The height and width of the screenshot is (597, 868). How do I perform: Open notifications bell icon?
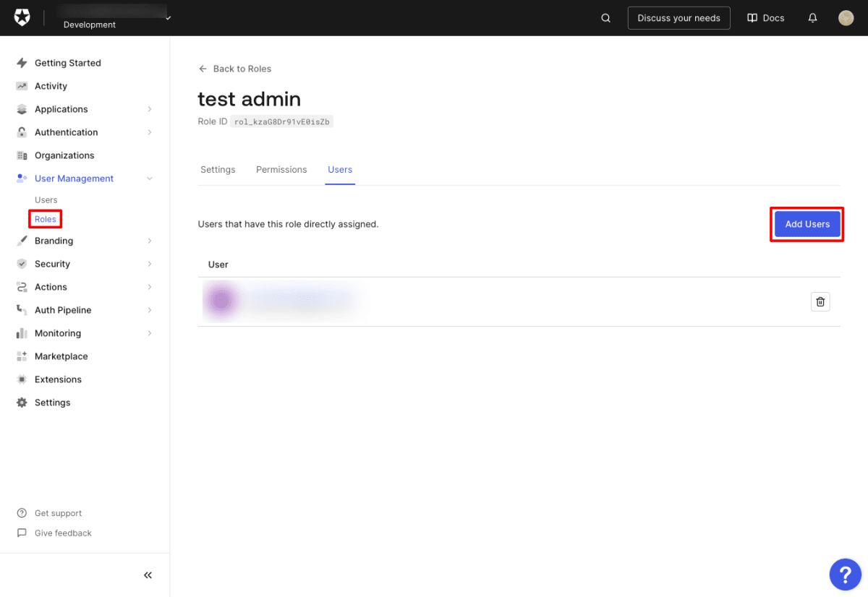(813, 18)
